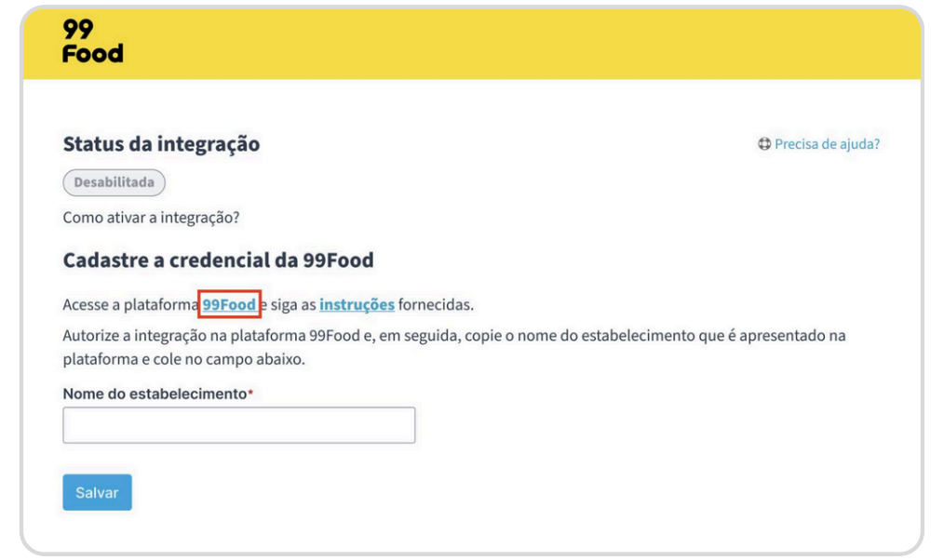Open the "Precisa de ajuda?" link
Viewport: 943px width, 560px height.
pos(827,144)
